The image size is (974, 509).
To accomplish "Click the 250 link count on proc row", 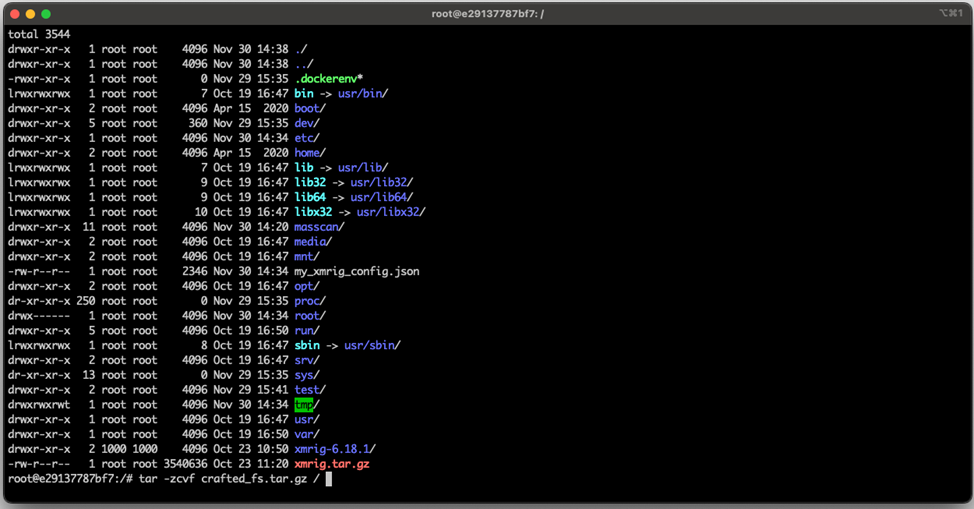I will click(86, 301).
